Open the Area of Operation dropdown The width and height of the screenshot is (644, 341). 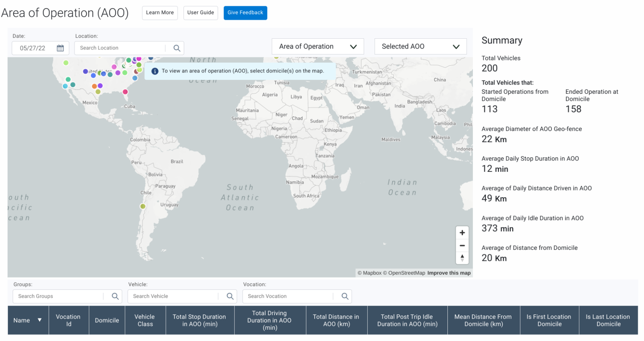pos(317,46)
